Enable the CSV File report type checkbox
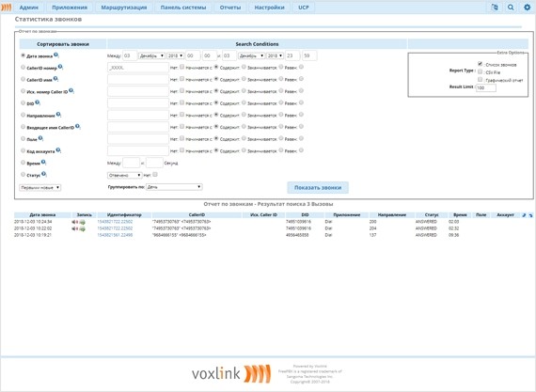Viewport: 536px width, 392px height. [x=480, y=71]
